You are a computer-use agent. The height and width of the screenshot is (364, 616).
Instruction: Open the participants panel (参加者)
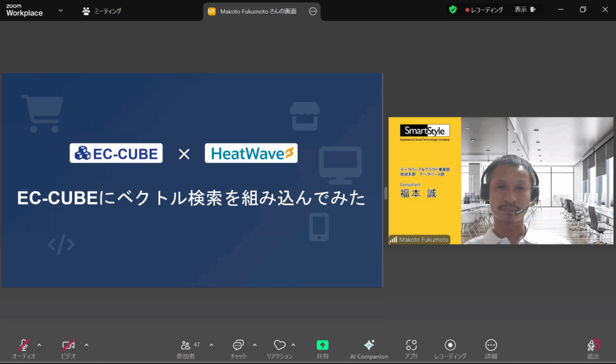(x=186, y=349)
